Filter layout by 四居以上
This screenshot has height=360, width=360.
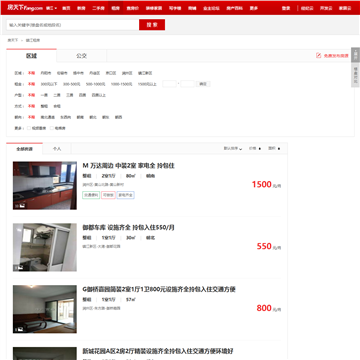pos(99,95)
